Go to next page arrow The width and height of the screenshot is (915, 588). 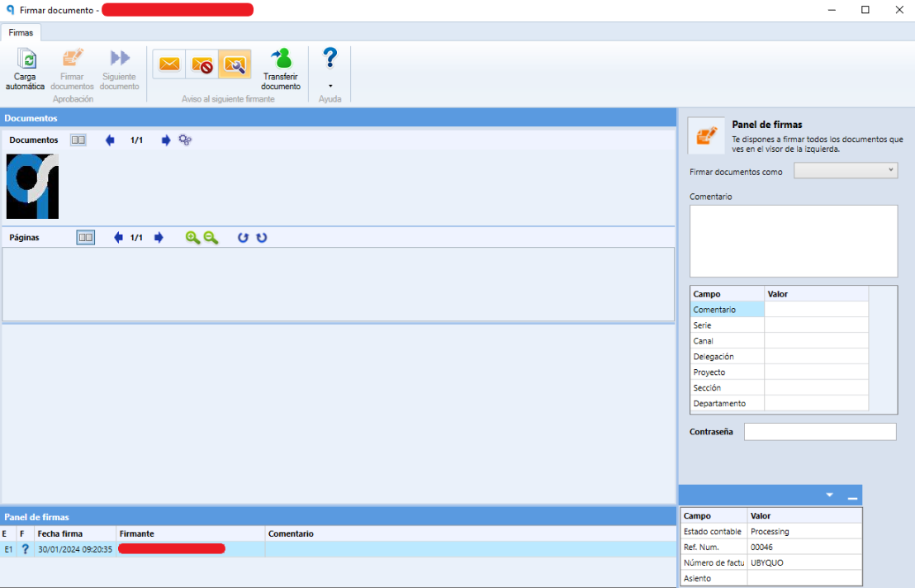tap(159, 237)
